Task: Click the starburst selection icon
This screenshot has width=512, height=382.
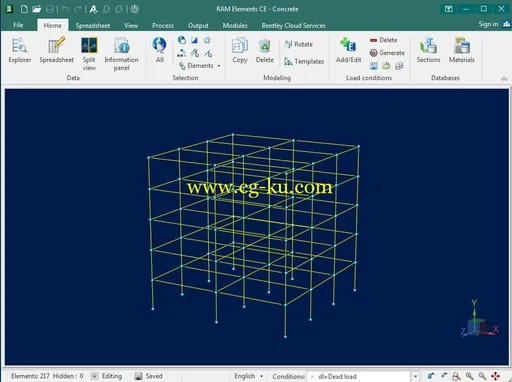Action: point(207,40)
